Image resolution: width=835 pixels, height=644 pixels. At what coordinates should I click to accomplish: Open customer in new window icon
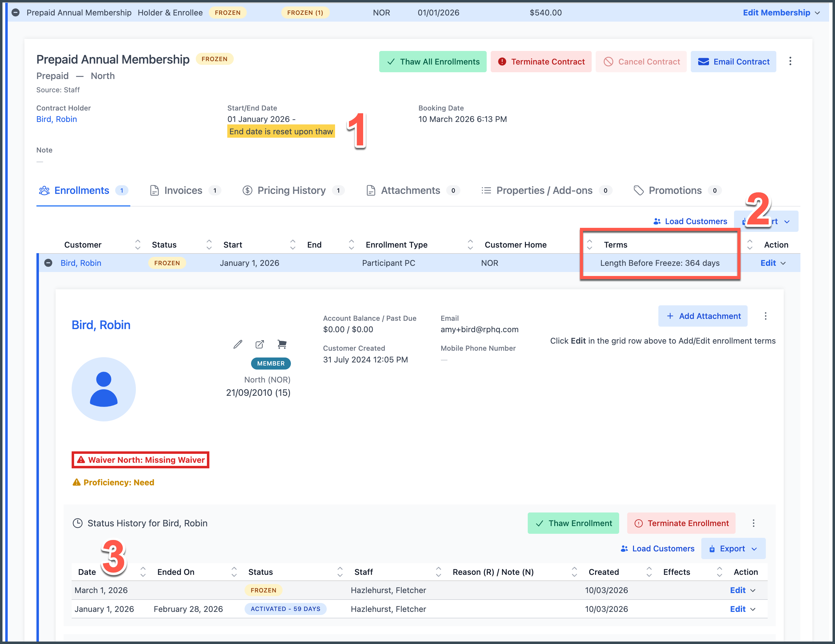click(x=260, y=344)
